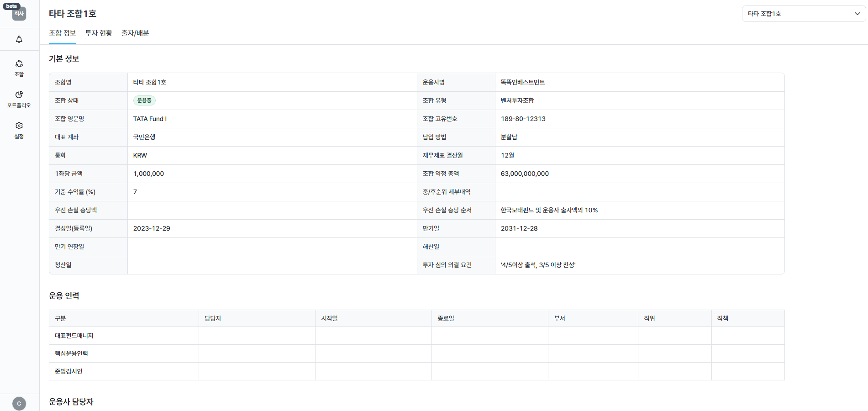
Task: Click the fund ID 189-80-12313
Action: [523, 119]
